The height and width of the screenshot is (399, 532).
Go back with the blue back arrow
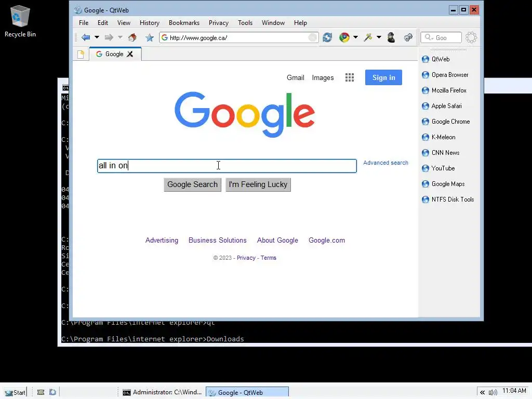tap(86, 37)
